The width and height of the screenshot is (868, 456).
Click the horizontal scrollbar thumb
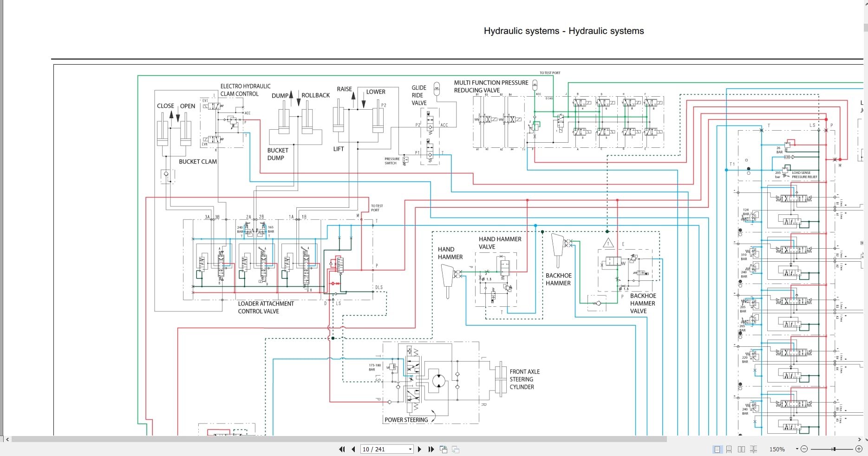point(339,439)
